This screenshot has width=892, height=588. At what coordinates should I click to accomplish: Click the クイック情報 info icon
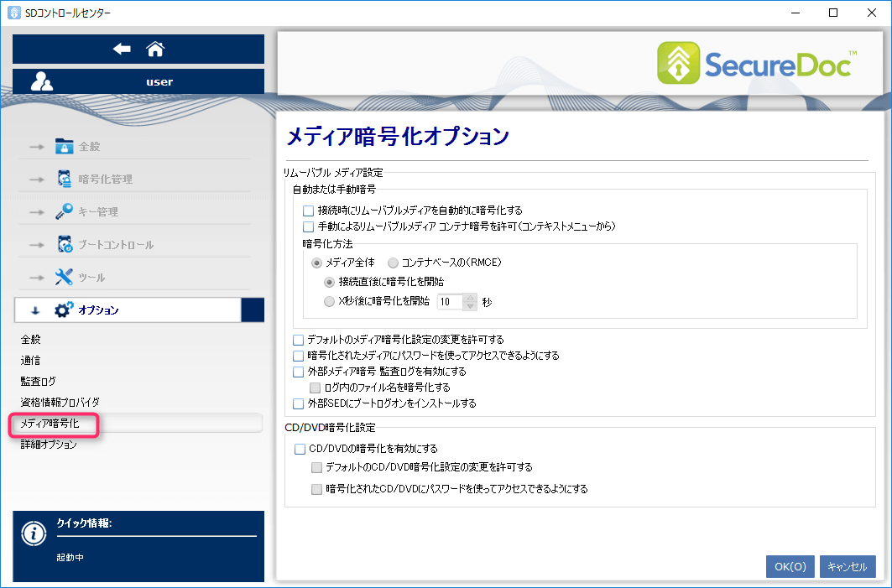pos(34,533)
